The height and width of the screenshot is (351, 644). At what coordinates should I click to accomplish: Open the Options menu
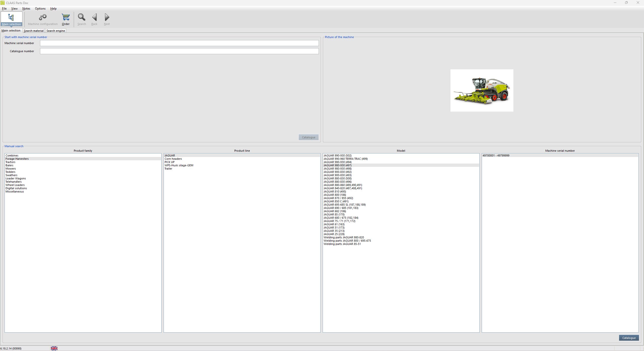(x=40, y=8)
